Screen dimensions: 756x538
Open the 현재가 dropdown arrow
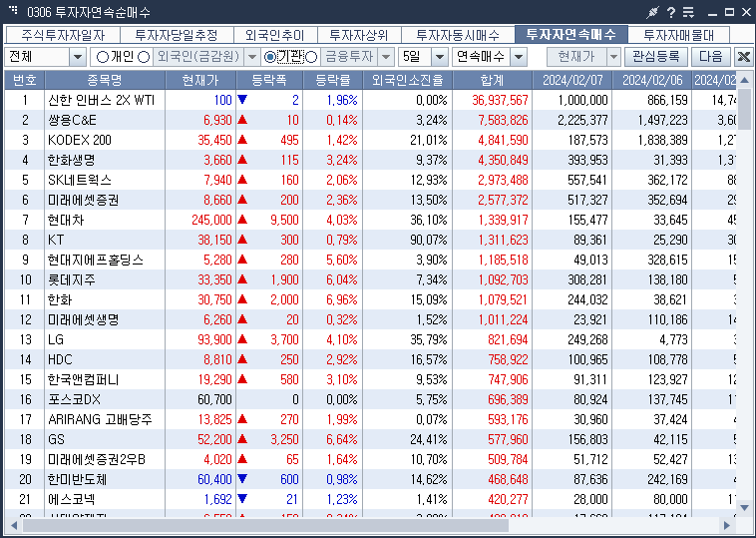613,58
